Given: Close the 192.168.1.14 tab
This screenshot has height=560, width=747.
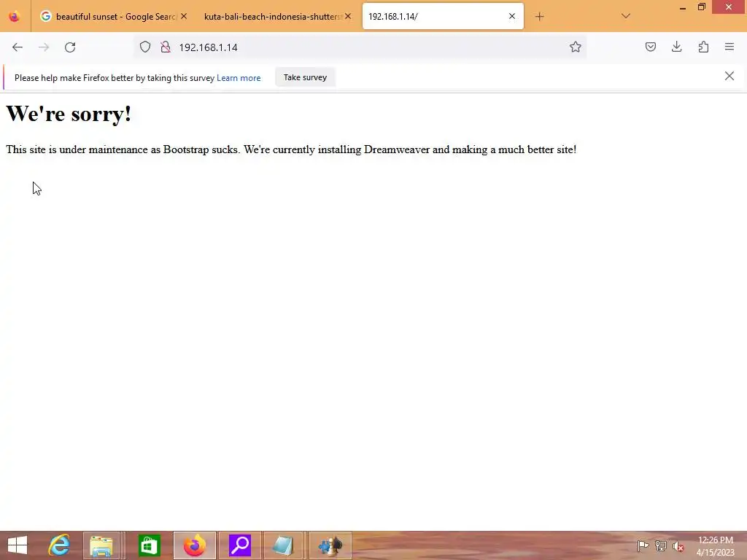Looking at the screenshot, I should 512,16.
